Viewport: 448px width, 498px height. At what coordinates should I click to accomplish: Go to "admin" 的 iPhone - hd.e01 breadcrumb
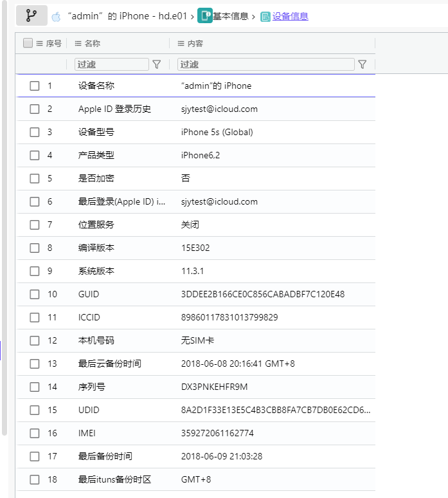[127, 16]
